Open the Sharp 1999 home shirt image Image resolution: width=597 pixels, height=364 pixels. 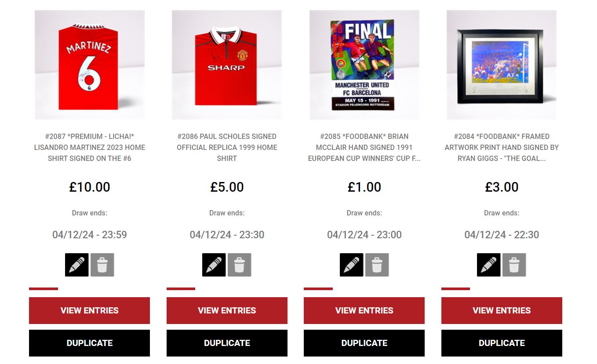pyautogui.click(x=227, y=65)
